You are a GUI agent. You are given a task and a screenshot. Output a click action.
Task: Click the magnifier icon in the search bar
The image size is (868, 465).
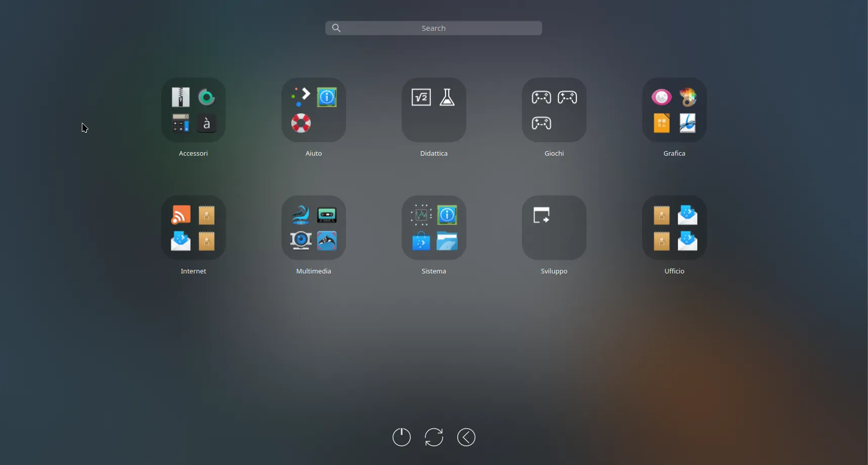pos(337,28)
